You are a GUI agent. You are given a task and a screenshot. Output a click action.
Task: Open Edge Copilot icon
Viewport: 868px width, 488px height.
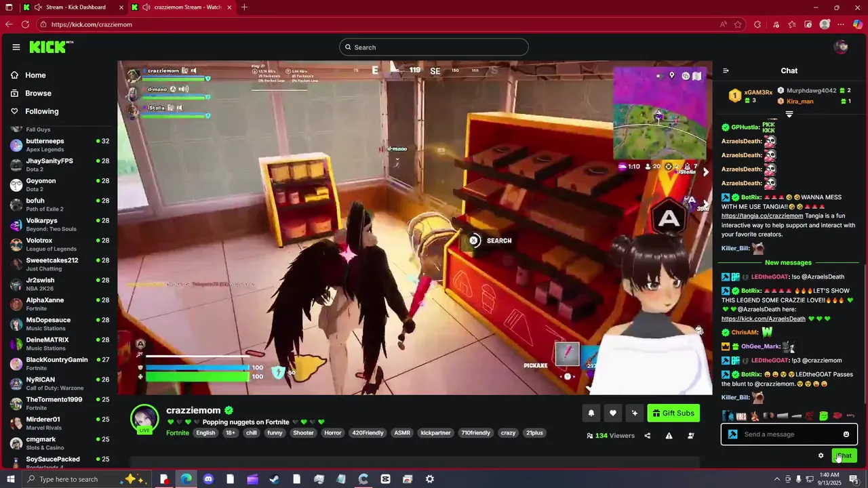(857, 24)
